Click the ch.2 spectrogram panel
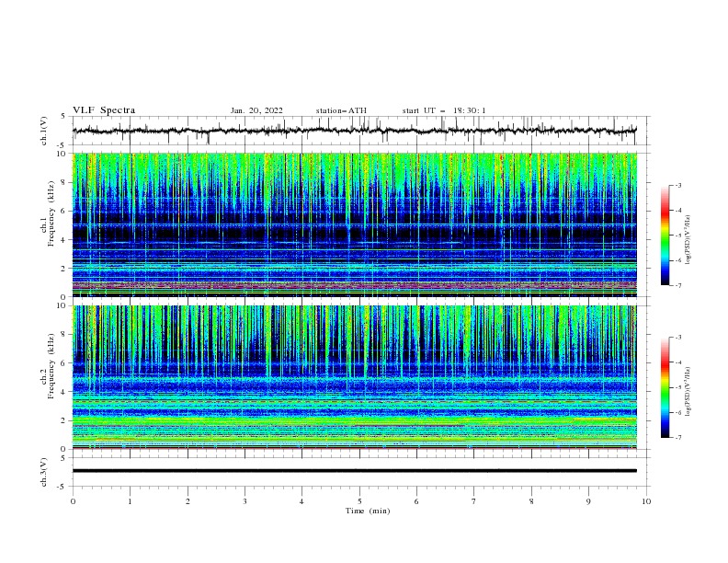 pyautogui.click(x=355, y=377)
